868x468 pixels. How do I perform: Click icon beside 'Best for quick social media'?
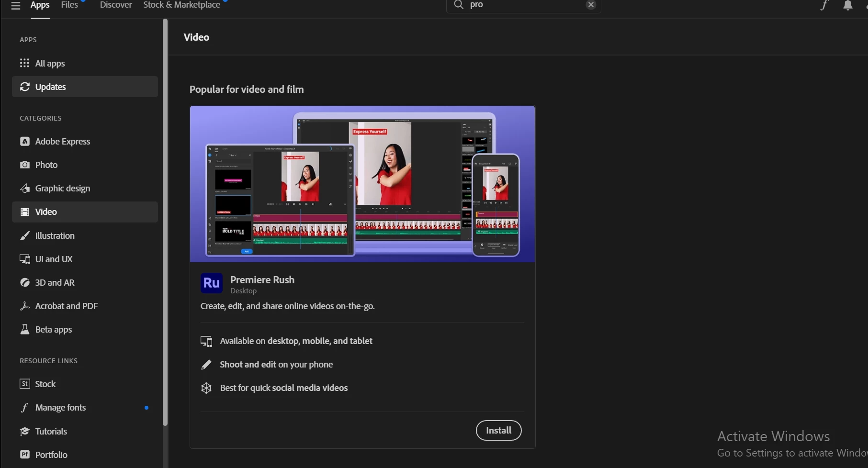point(206,388)
